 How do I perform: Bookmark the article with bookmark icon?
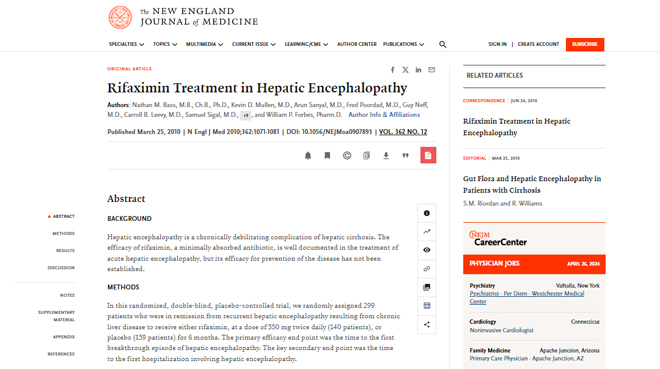[x=327, y=156]
